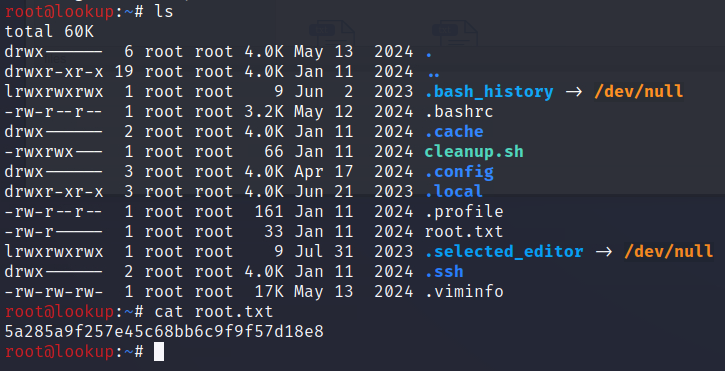The image size is (725, 371).
Task: Click the .ssh directory name
Action: (444, 271)
